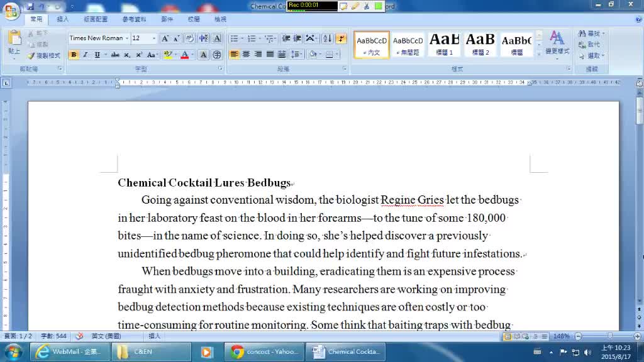644x362 pixels.
Task: Click the Replace (取代) command
Action: (x=590, y=45)
